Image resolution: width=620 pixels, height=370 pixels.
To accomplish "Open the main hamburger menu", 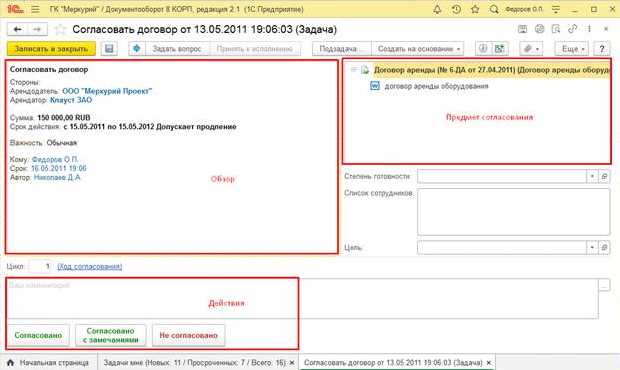I will (35, 9).
